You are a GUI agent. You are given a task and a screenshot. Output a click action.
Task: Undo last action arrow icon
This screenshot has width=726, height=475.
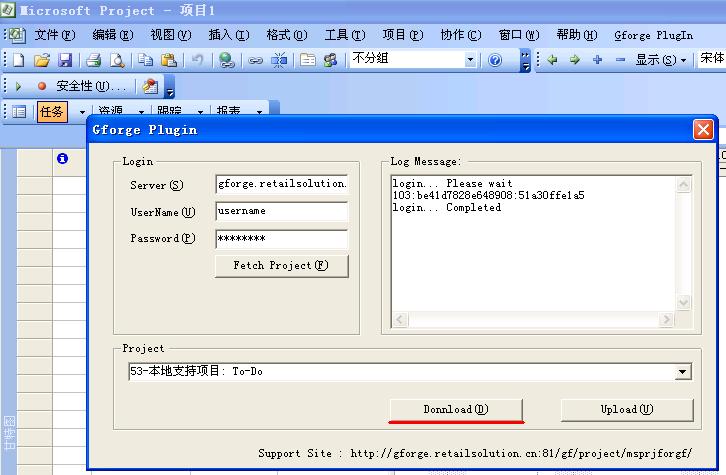pyautogui.click(x=198, y=60)
